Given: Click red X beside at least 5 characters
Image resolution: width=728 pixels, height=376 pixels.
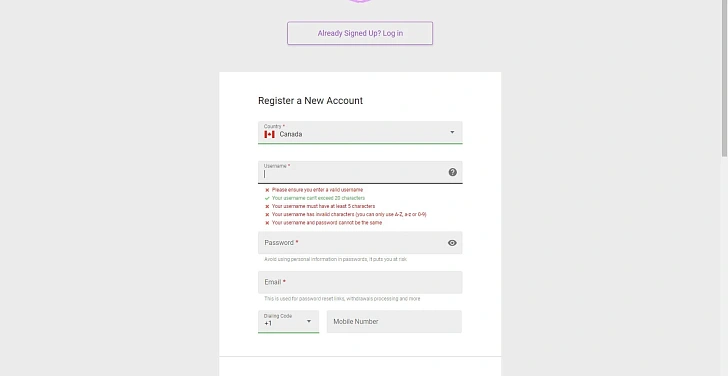Looking at the screenshot, I should tap(267, 207).
